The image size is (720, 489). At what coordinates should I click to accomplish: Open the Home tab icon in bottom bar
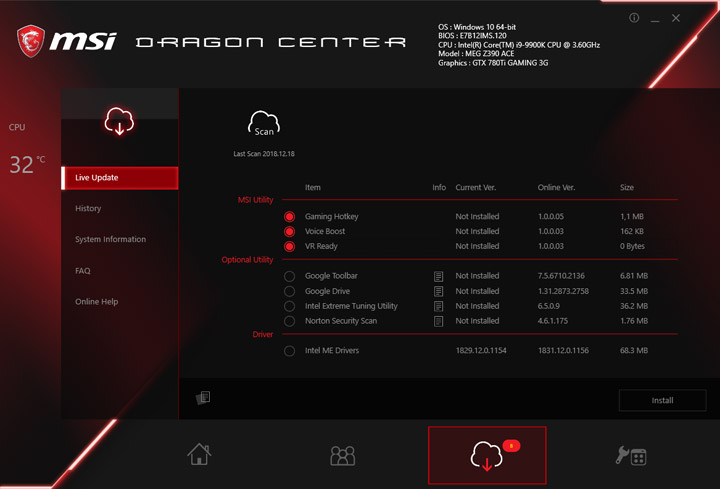[x=199, y=454]
